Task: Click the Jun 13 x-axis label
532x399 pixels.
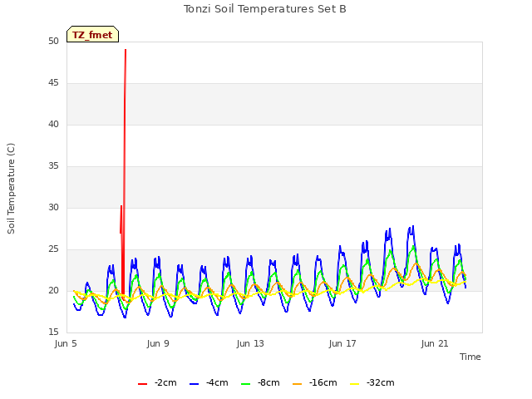Action: click(250, 343)
